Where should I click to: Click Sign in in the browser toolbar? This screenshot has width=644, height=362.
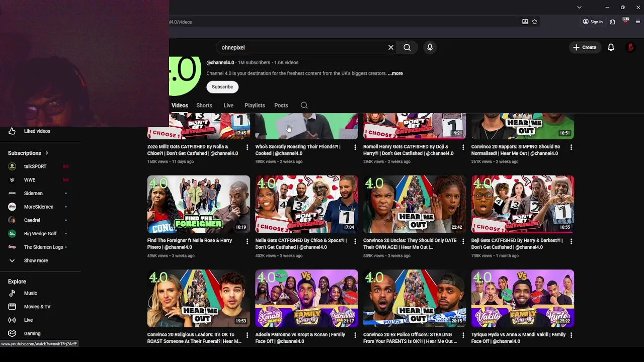(593, 22)
